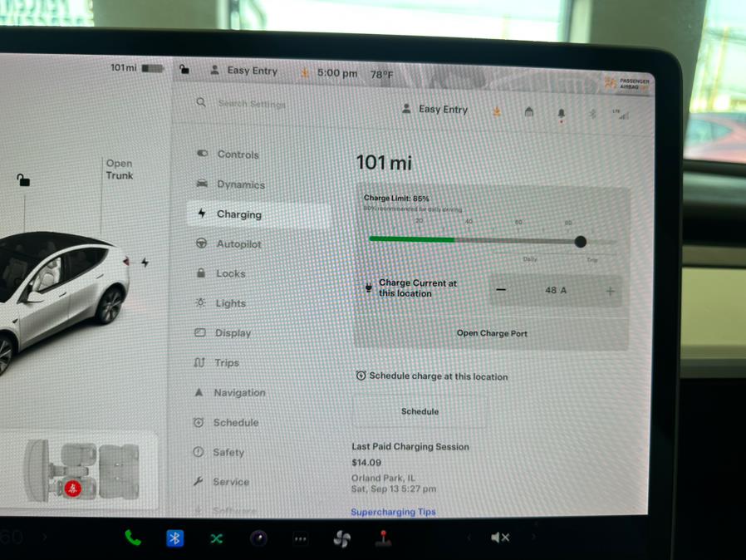This screenshot has width=746, height=560.
Task: Open the Supercharging Tips link
Action: (x=393, y=512)
